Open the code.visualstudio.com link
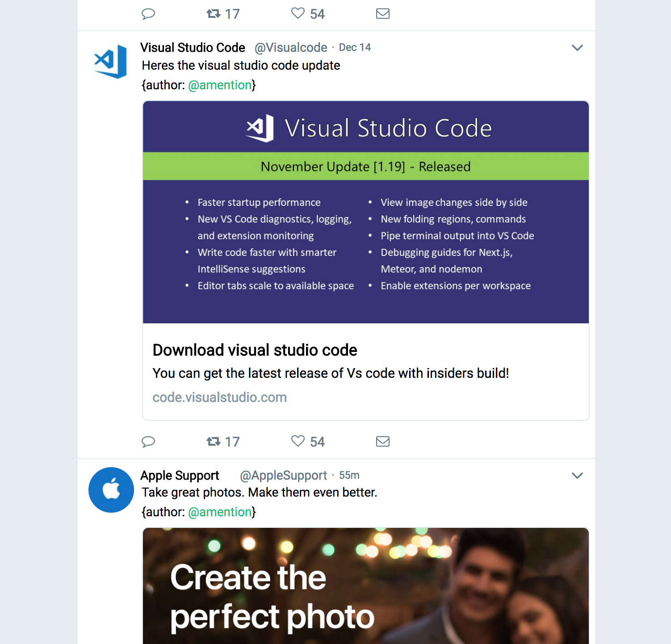671x644 pixels. coord(220,397)
